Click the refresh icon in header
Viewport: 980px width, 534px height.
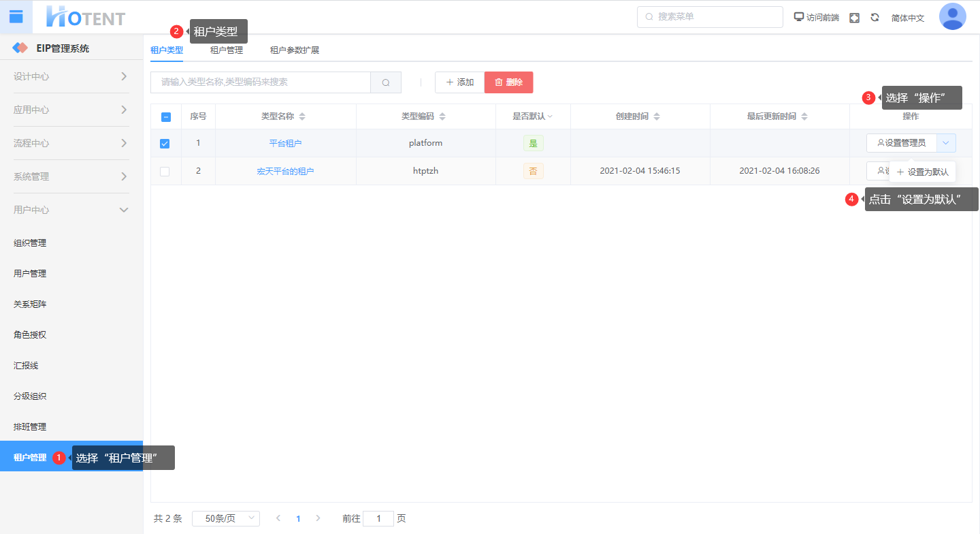(875, 18)
